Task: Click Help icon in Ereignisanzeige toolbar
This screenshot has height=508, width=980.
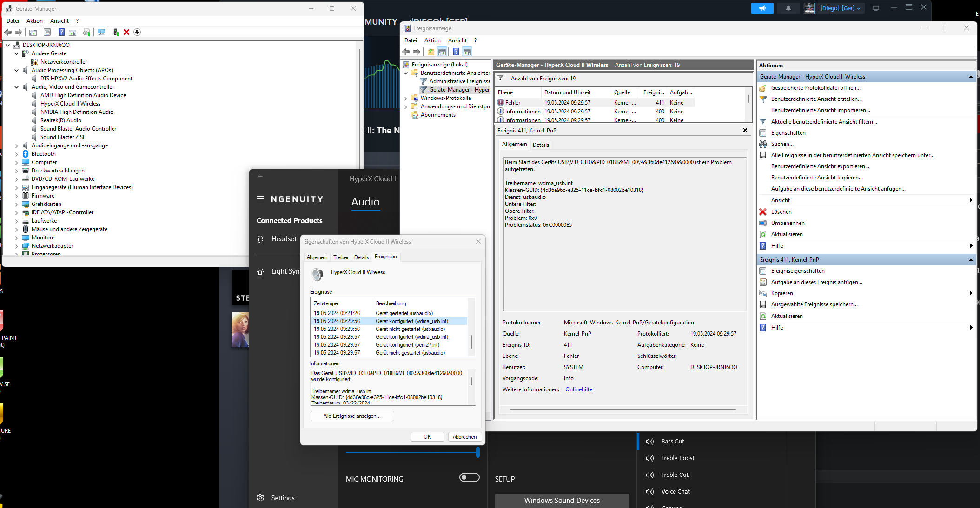Action: tap(456, 52)
